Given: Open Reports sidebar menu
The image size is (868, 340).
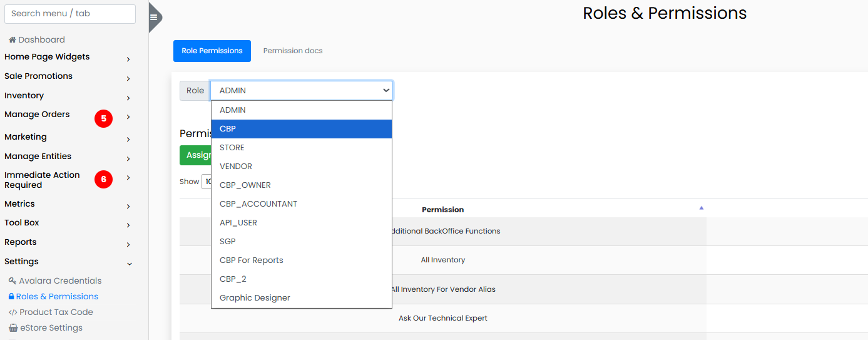Looking at the screenshot, I should pyautogui.click(x=21, y=242).
